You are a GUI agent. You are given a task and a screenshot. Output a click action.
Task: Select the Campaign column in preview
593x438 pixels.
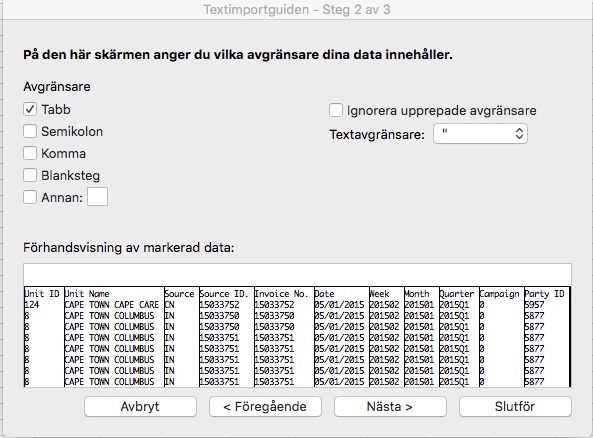(x=501, y=337)
